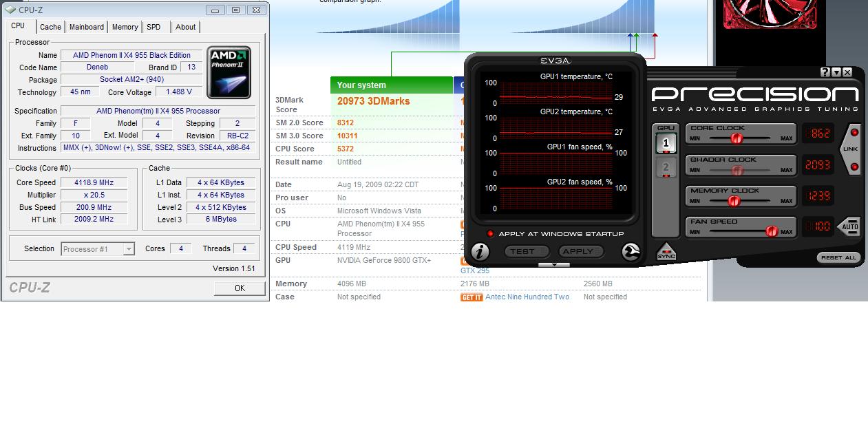Viewport: 868px width, 437px height.
Task: Click the shader clock 2093 readout
Action: [817, 164]
